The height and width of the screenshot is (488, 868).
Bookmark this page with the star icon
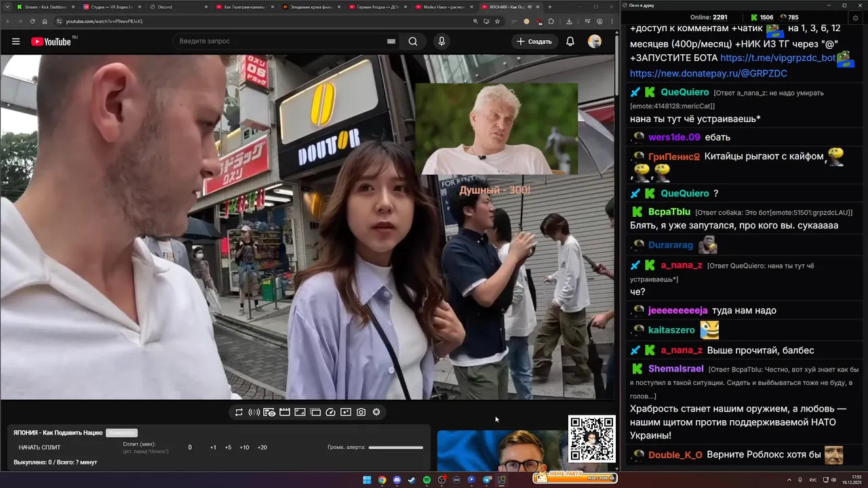point(497,21)
